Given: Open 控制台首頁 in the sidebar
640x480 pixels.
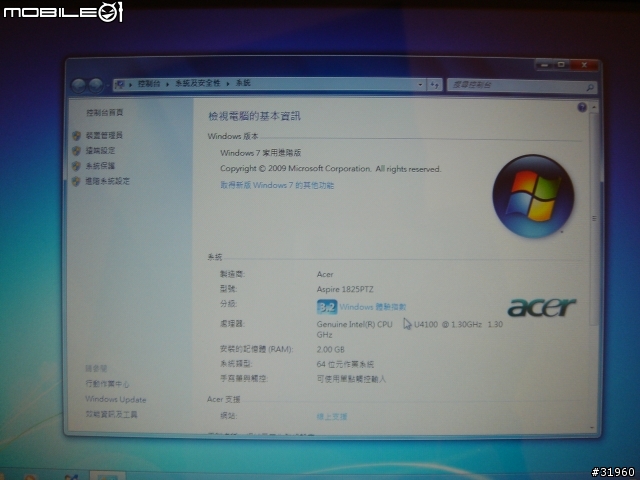Looking at the screenshot, I should [104, 113].
